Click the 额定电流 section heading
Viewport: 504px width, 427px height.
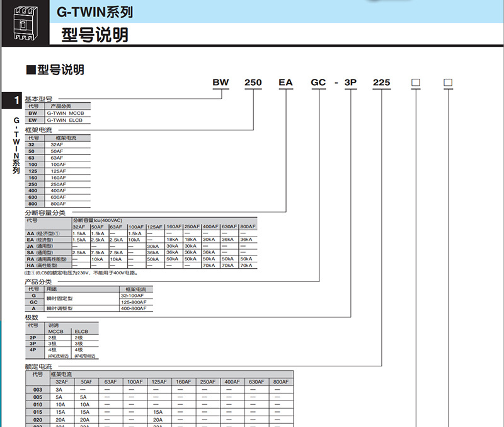click(38, 366)
